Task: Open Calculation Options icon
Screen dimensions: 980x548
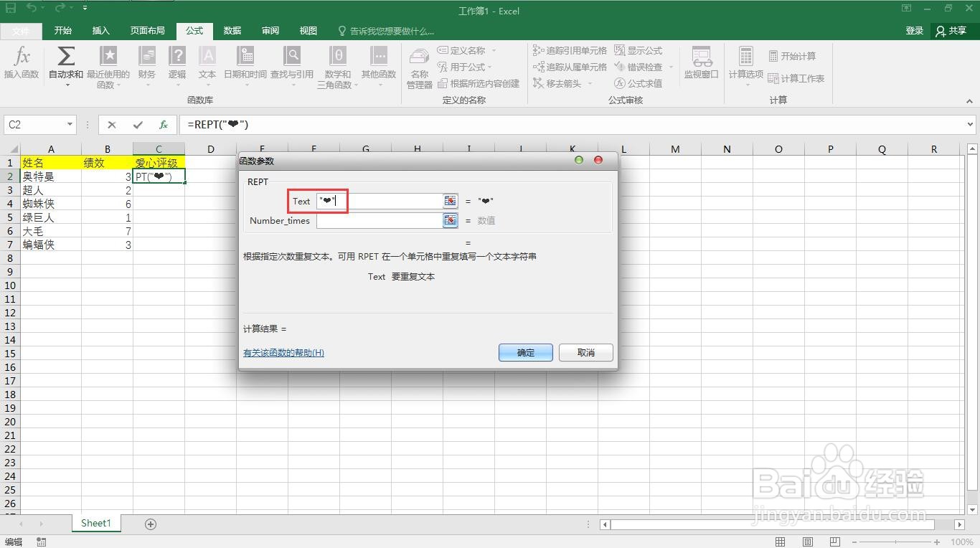Action: click(x=746, y=57)
